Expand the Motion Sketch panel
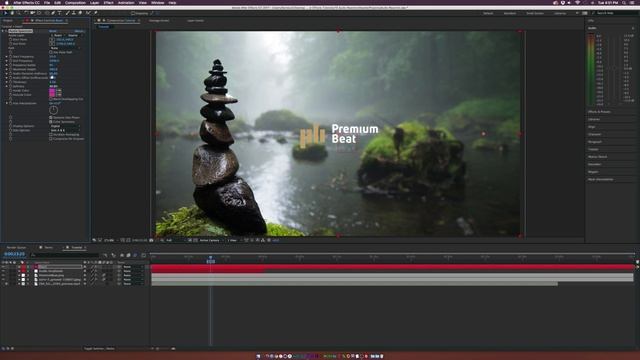Screen dimensions: 640x360 598,157
